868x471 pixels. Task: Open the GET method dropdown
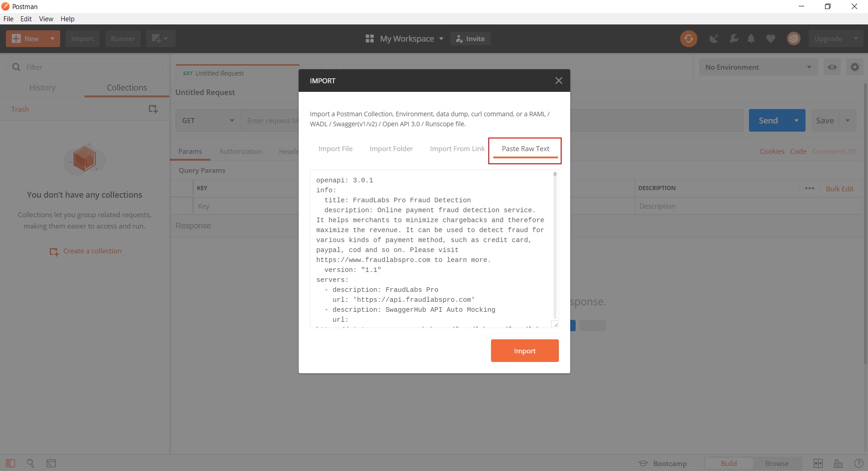tap(208, 120)
